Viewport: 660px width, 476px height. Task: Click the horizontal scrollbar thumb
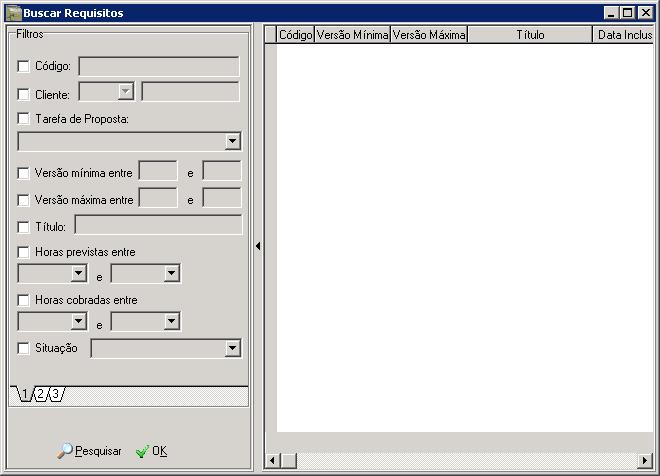(288, 460)
